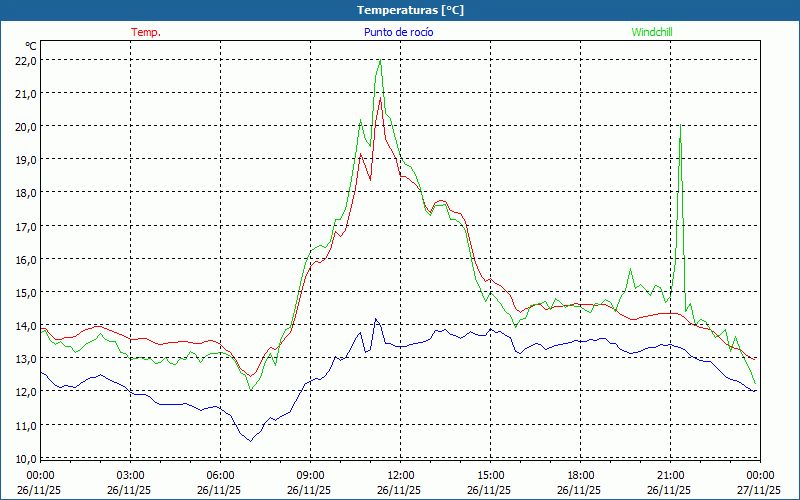Screen dimensions: 800x500
Task: Click the 19,0 y-axis value label
Action: tap(25, 159)
